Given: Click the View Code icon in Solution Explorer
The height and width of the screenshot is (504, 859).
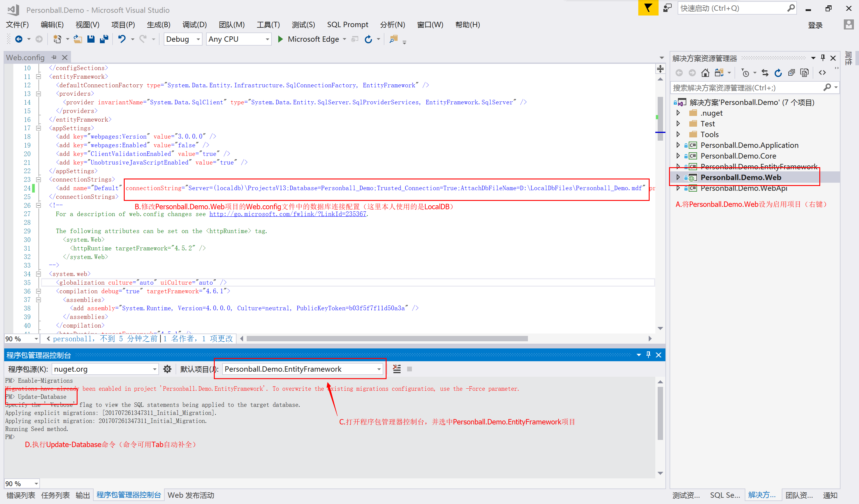Looking at the screenshot, I should pyautogui.click(x=822, y=72).
